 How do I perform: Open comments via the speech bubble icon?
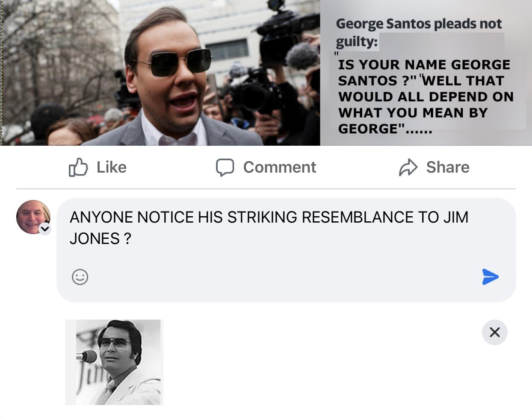(225, 167)
